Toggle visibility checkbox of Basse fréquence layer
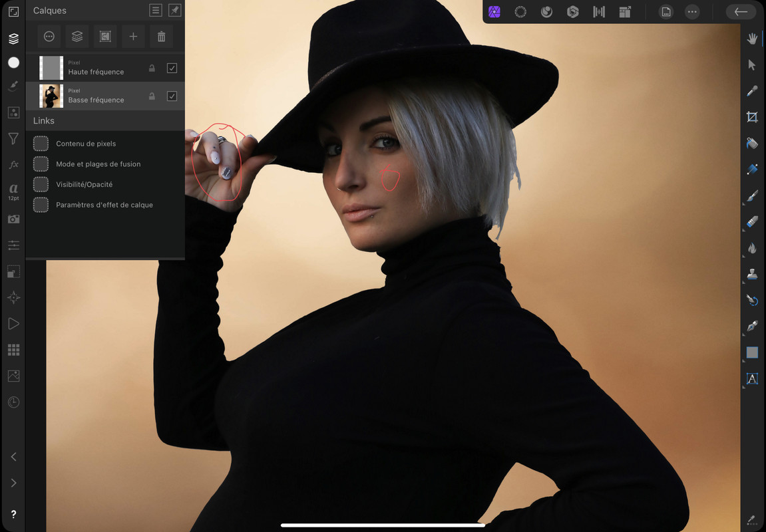Image resolution: width=766 pixels, height=532 pixels. point(172,96)
